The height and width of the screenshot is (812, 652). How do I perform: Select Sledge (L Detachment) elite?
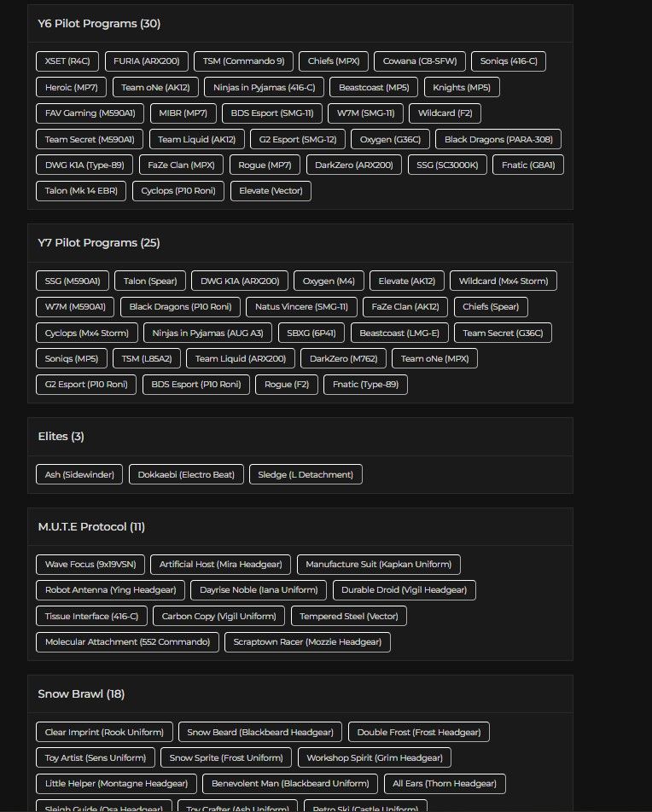click(306, 474)
